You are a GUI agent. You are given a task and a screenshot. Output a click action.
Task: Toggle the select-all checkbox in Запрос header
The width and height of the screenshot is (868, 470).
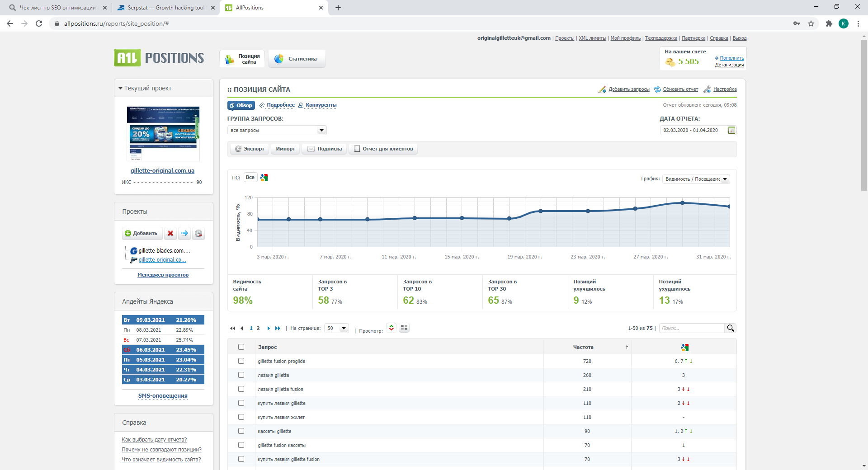click(241, 347)
